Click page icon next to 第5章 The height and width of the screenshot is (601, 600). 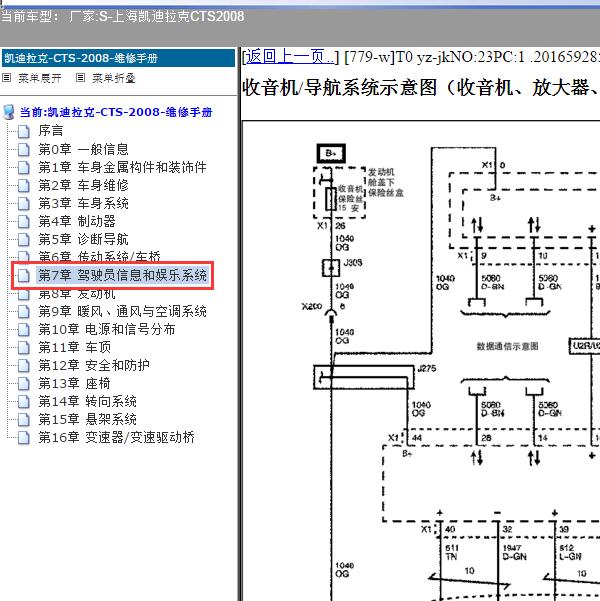(24, 239)
